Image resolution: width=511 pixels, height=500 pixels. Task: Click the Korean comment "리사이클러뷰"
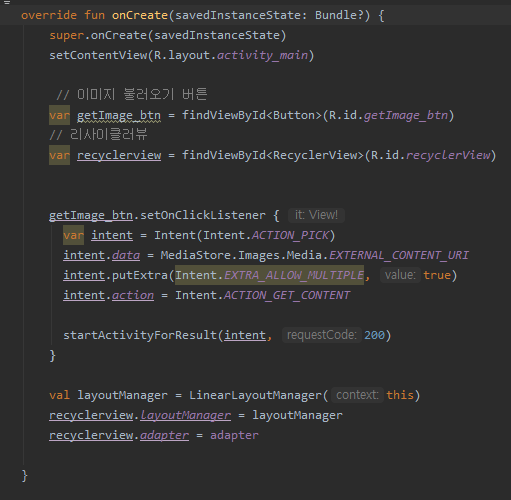tap(98, 135)
